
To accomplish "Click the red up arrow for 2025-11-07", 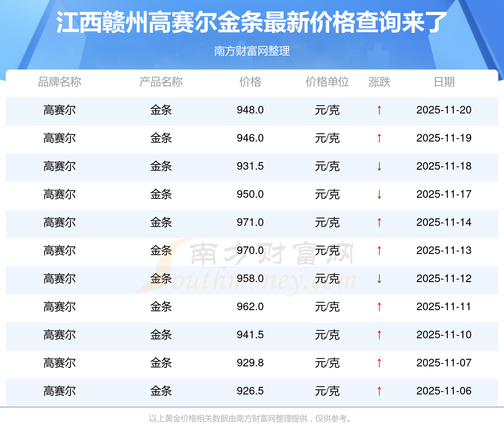I will pyautogui.click(x=379, y=363).
